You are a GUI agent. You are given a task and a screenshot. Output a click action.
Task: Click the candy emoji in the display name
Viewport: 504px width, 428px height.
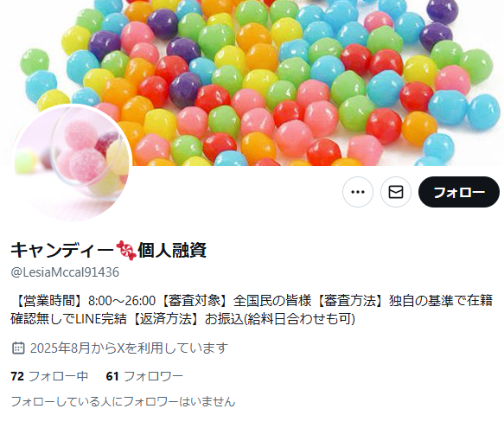[126, 250]
